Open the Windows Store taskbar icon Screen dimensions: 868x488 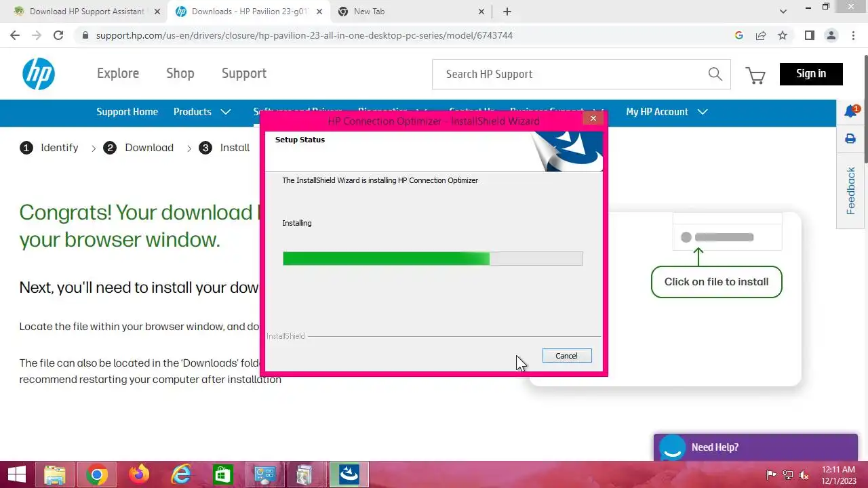click(x=223, y=474)
